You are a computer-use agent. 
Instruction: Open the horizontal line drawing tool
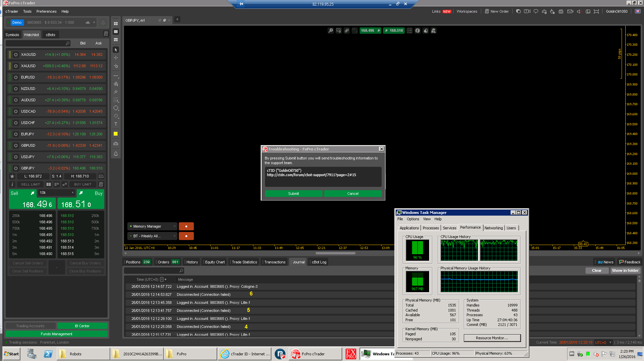point(116,76)
